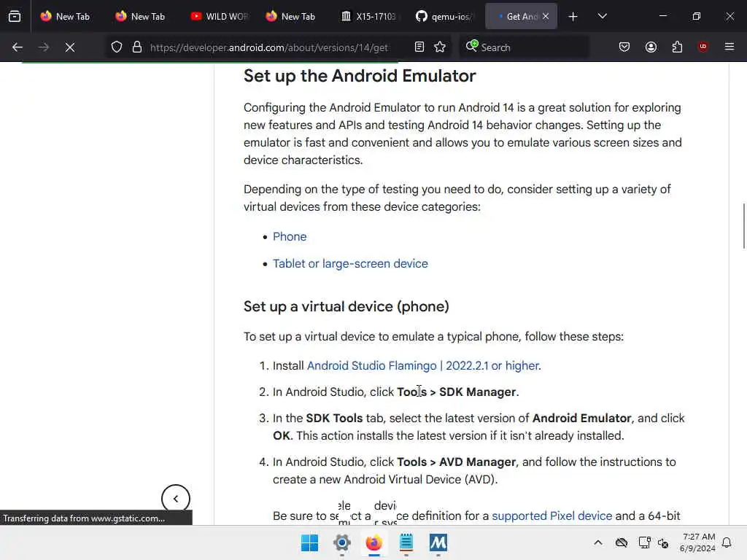
Task: Open Firefox account menu
Action: pos(651,47)
